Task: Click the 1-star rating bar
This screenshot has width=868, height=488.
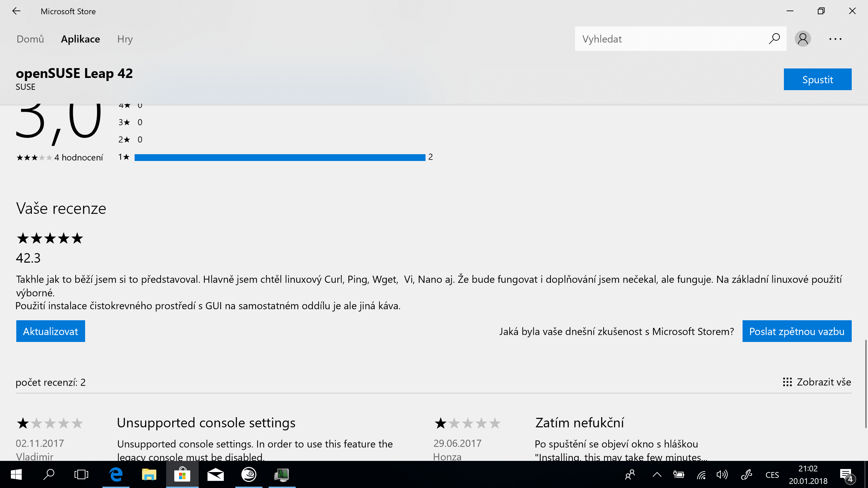Action: point(280,157)
